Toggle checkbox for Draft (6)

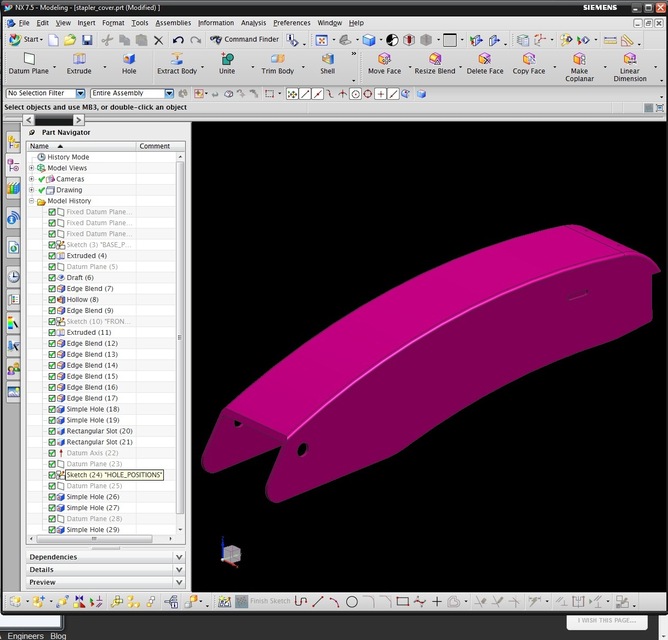point(52,277)
